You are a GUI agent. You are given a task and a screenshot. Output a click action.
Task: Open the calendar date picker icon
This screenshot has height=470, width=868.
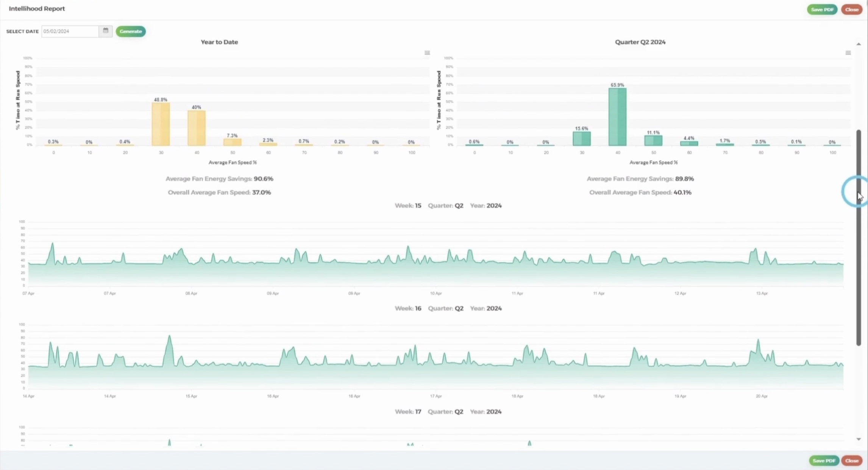tap(106, 31)
